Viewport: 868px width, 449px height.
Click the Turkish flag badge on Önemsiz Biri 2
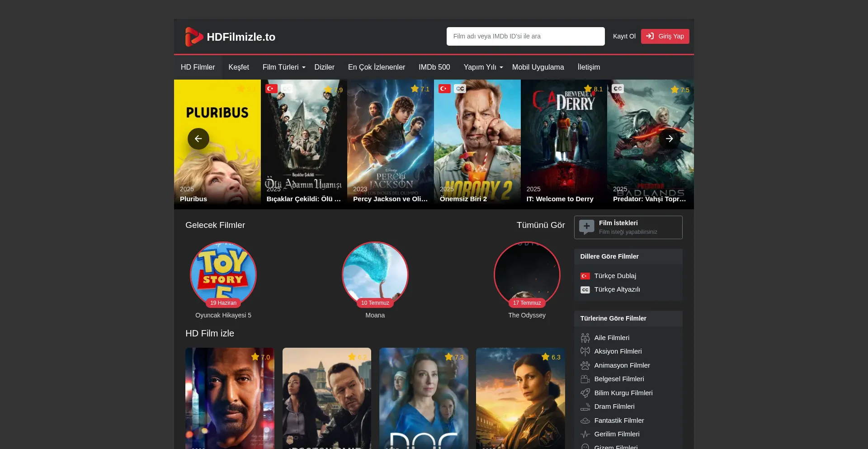coord(444,89)
